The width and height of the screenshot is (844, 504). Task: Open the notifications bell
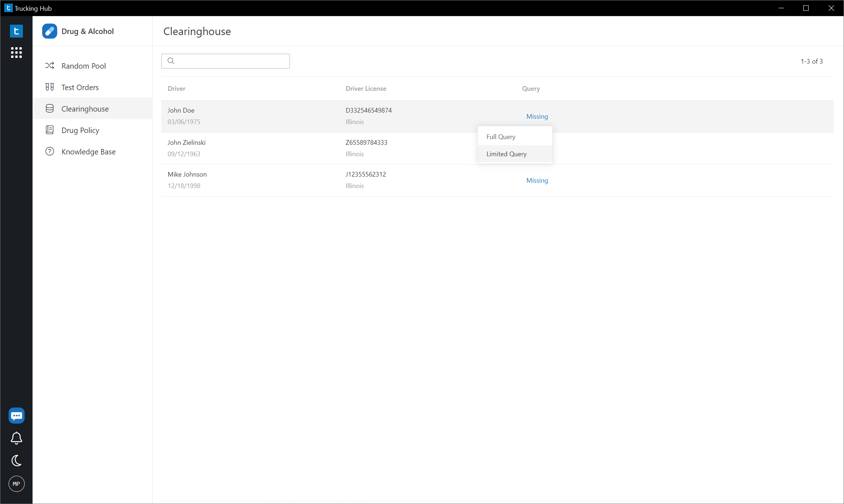tap(16, 438)
